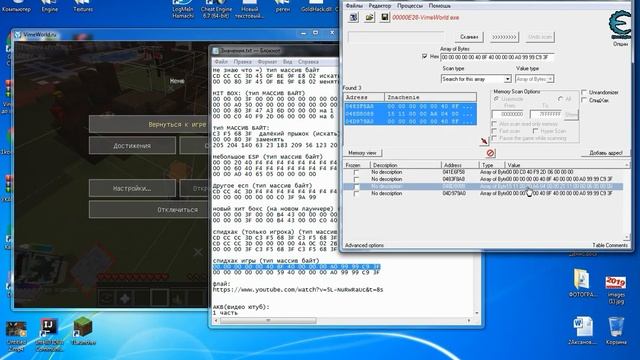Screen dimensions: 640x360
Task: Toggle Hyper Scan checkbox
Action: (x=536, y=131)
